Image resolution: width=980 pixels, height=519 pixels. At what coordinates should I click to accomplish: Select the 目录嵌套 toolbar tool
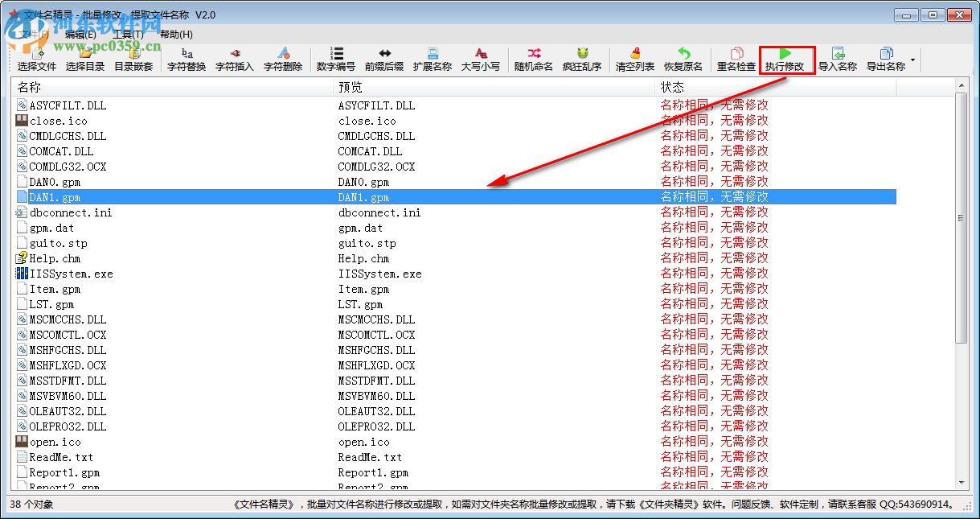click(133, 60)
